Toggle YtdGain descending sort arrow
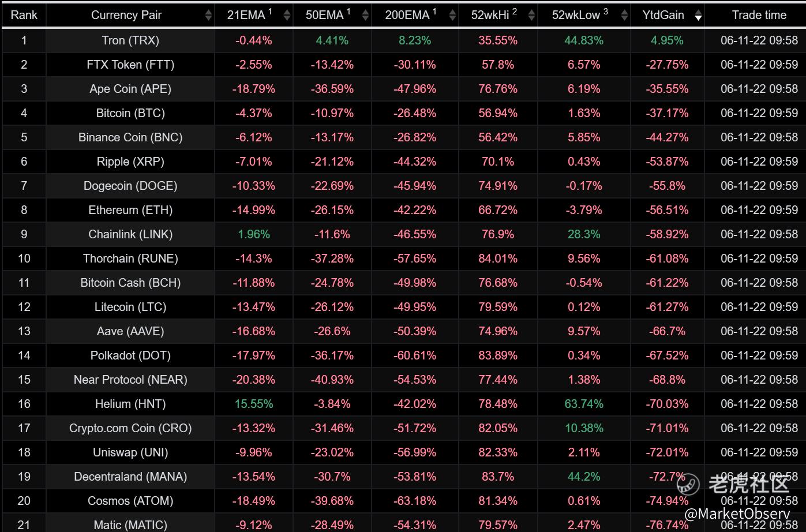 point(698,16)
